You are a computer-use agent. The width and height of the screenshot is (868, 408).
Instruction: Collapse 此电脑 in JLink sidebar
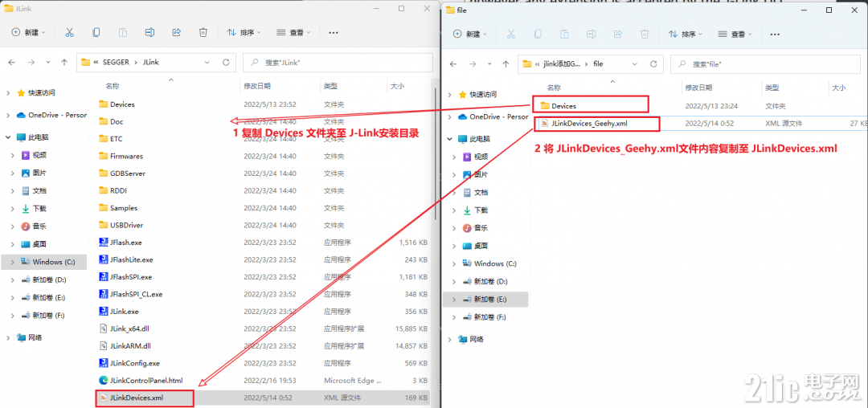(x=8, y=137)
